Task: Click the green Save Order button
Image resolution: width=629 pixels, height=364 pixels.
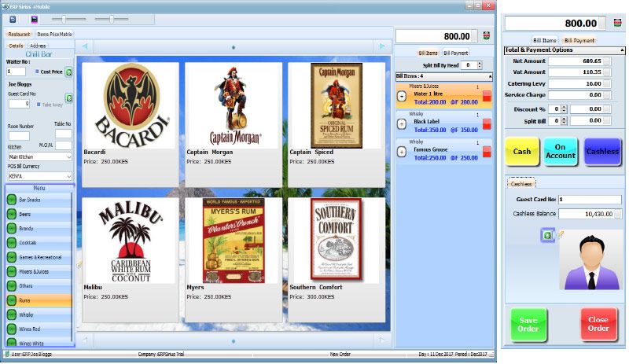Action: (x=528, y=325)
